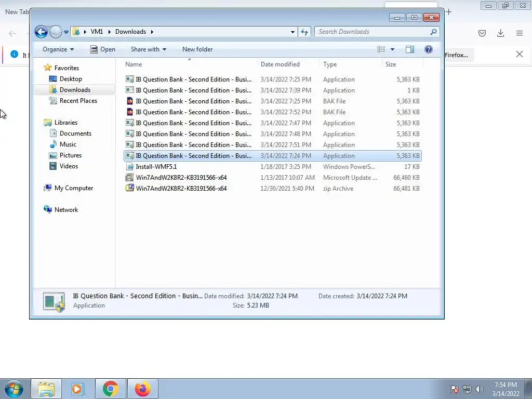The image size is (532, 399).
Task: Click the info icon in Firefox notification bar
Action: (14, 54)
